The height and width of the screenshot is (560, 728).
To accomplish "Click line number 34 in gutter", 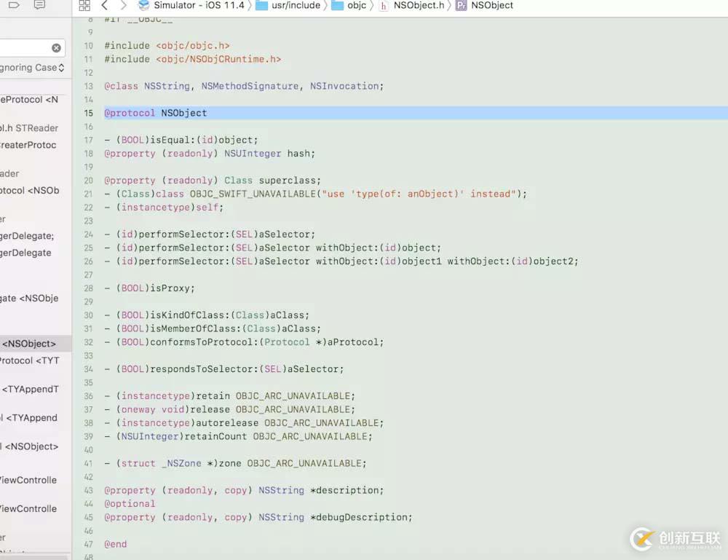I will coord(88,369).
